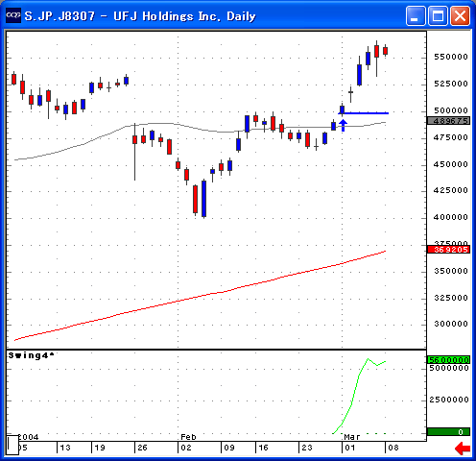The image size is (476, 461).
Task: Minimize the UFJ Holdings chart window
Action: coord(416,15)
